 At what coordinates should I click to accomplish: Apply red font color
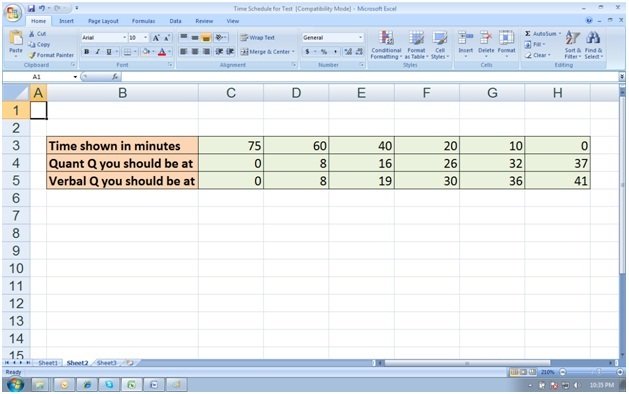(x=162, y=52)
